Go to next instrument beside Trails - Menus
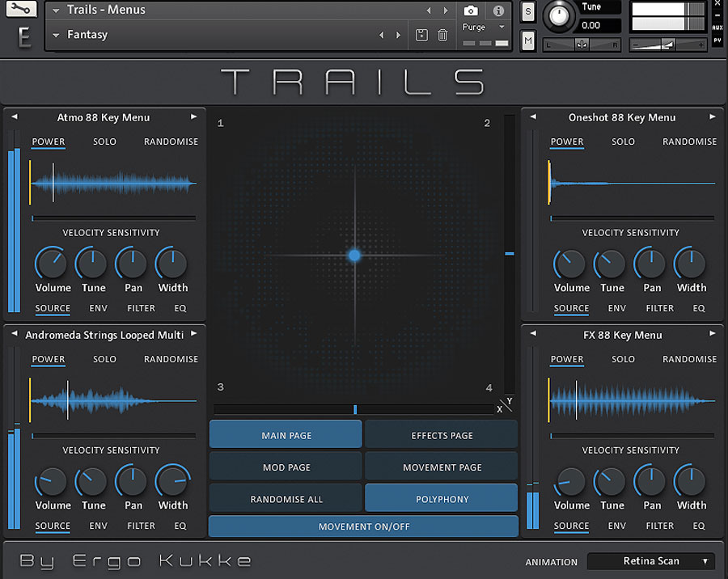This screenshot has height=579, width=728. coord(446,11)
